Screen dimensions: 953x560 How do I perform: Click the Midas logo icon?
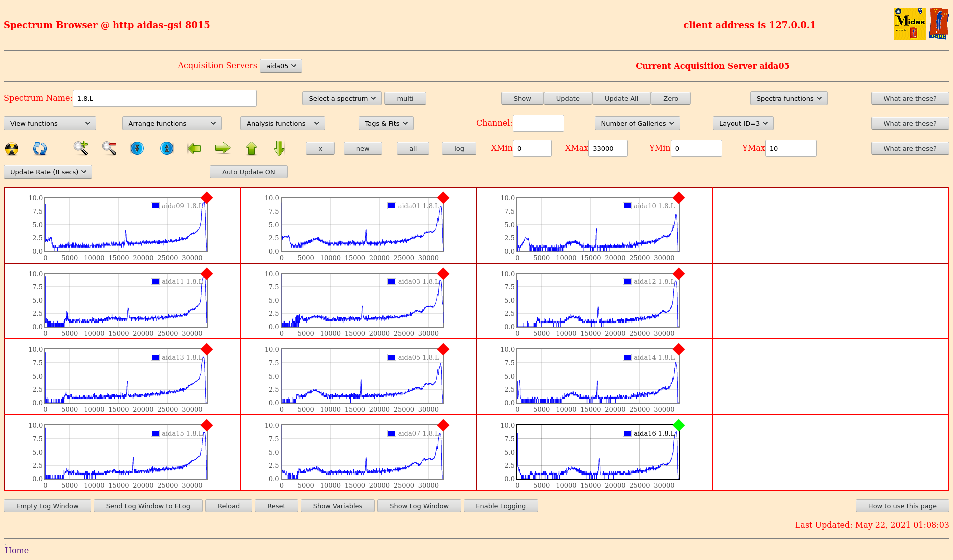[x=909, y=24]
